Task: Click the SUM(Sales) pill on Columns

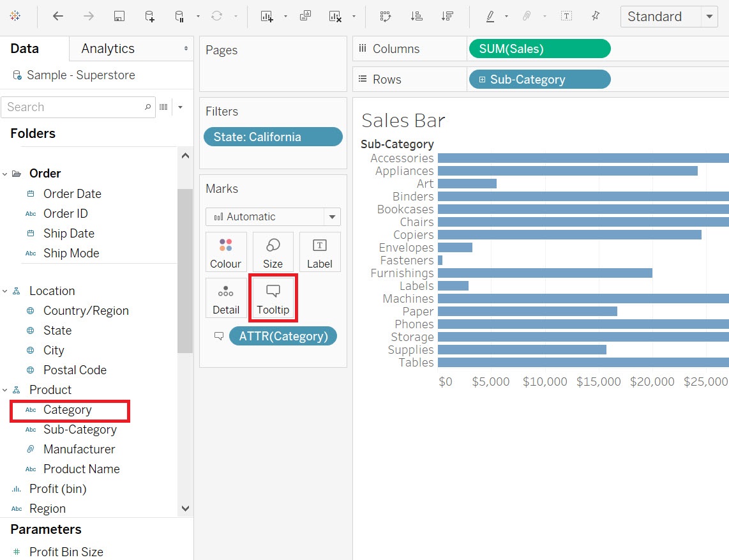Action: 540,49
